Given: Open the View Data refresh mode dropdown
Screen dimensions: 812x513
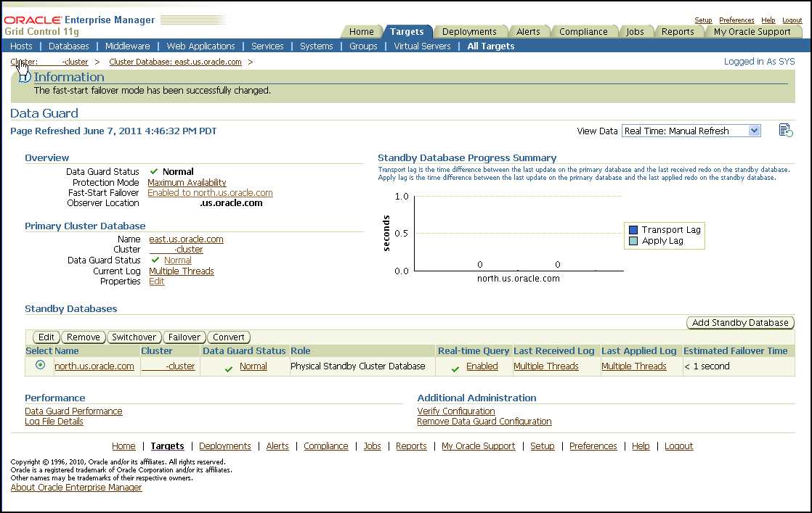Looking at the screenshot, I should pos(691,131).
